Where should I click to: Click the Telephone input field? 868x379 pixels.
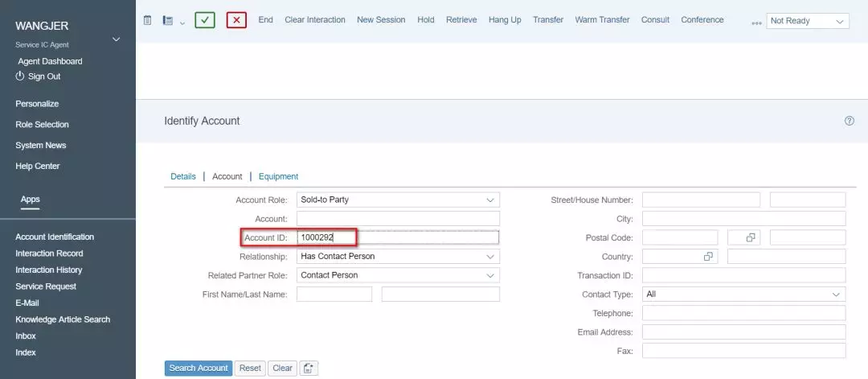[744, 313]
